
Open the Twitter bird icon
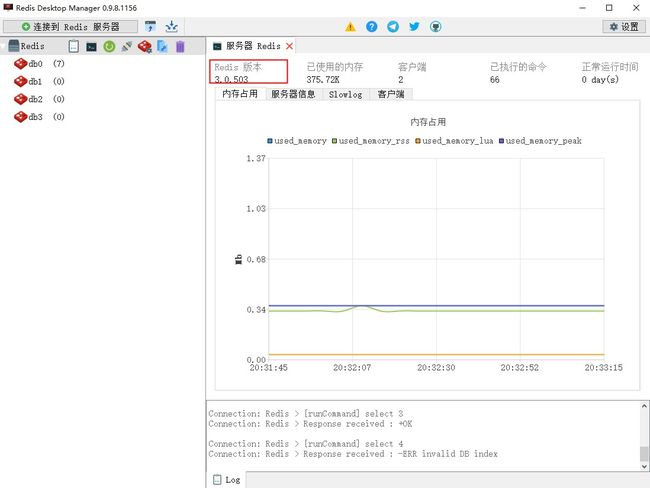414,27
